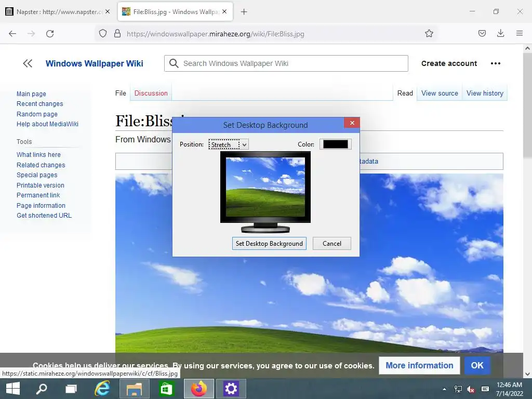Open the touch keyboard tray icon
532x399 pixels.
click(x=485, y=389)
